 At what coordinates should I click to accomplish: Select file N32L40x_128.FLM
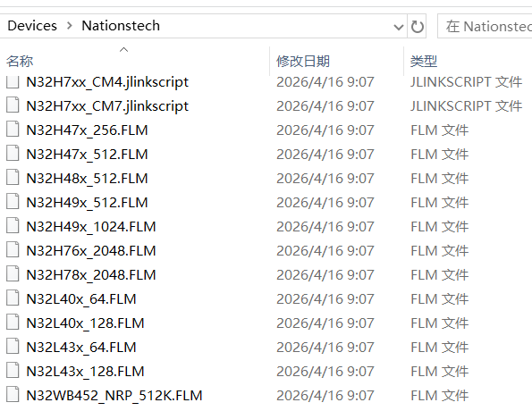(85, 323)
